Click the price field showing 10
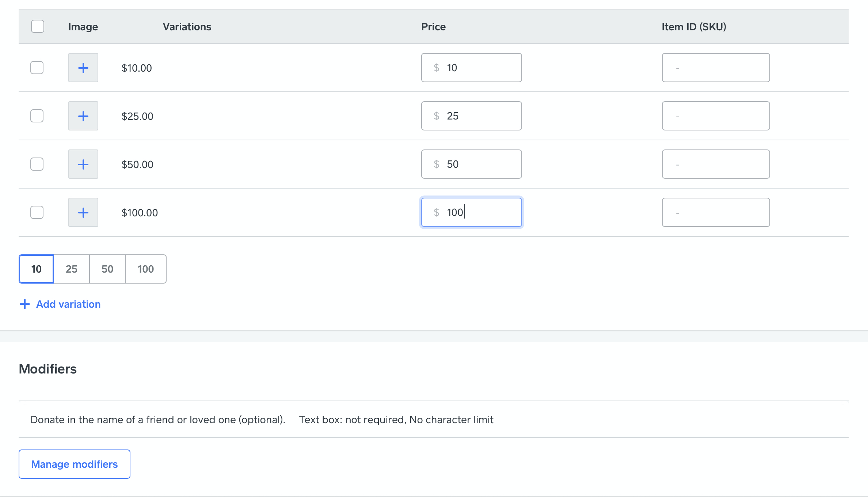 (x=471, y=68)
